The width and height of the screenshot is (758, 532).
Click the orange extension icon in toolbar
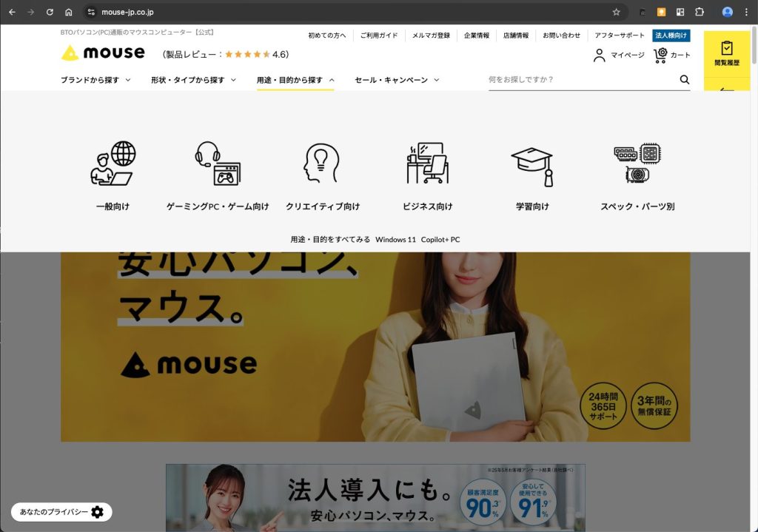point(661,12)
